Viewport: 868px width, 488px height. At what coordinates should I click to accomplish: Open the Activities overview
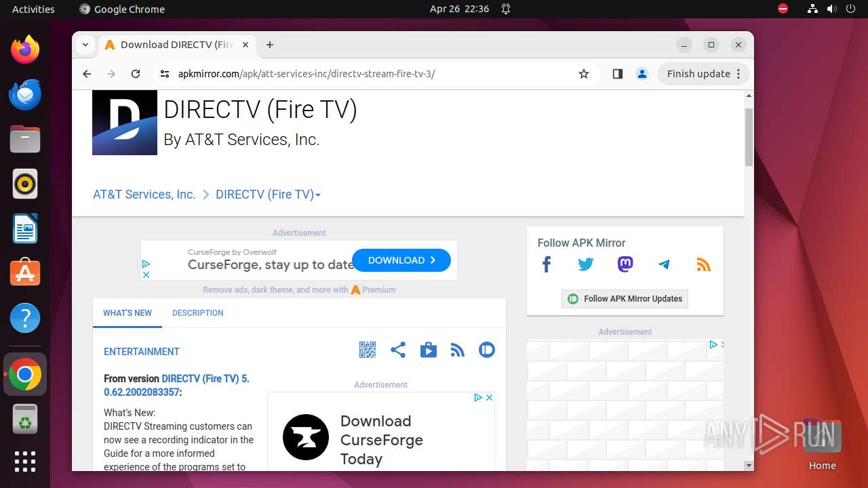(x=33, y=9)
